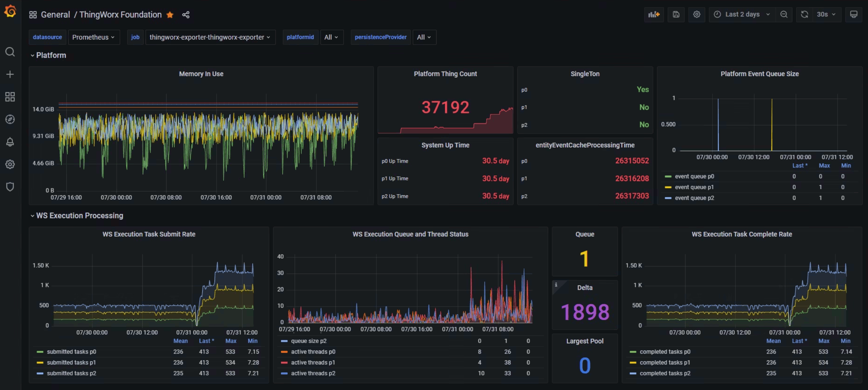Toggle submitted tasks p0 legend series
868x390 pixels.
[x=71, y=352]
